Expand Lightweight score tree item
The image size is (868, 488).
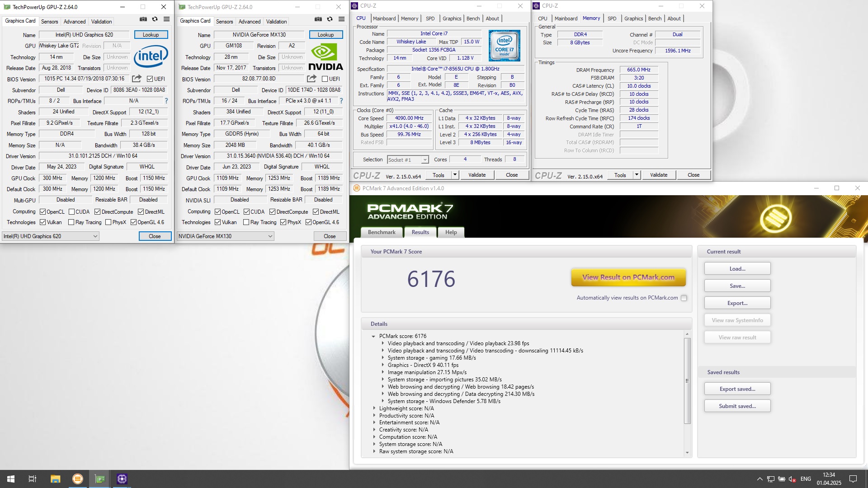tap(374, 408)
